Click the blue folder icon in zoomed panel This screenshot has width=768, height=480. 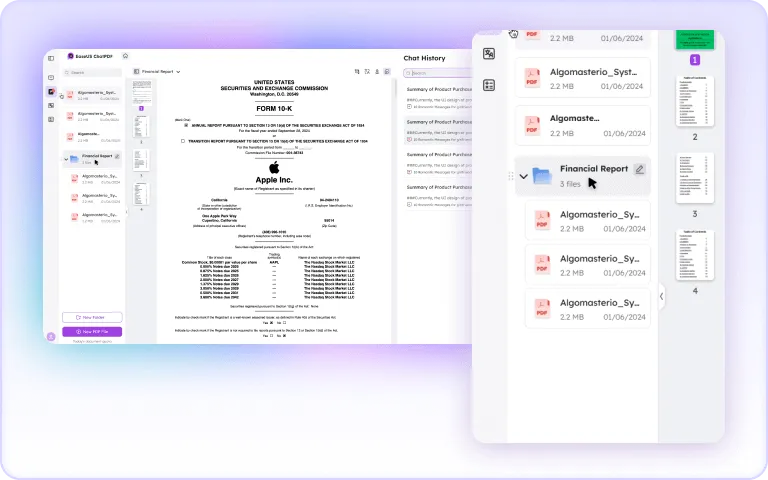coord(542,175)
